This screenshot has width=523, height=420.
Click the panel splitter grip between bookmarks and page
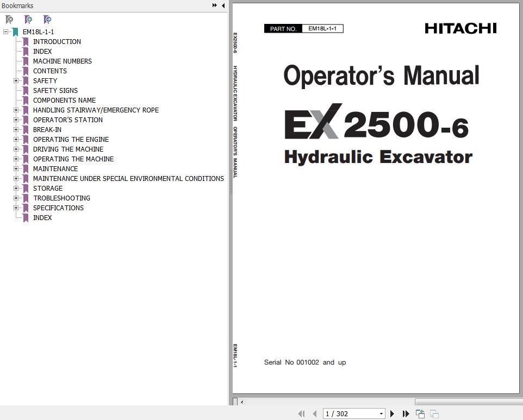(231, 181)
